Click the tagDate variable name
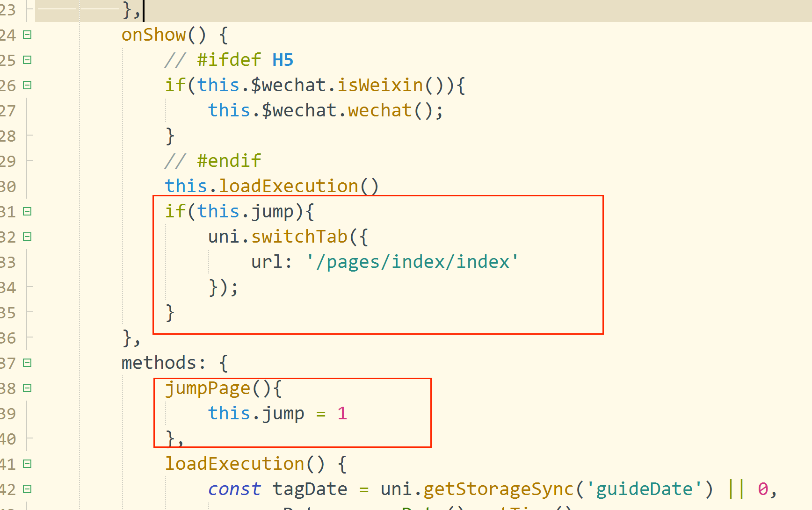The width and height of the screenshot is (812, 510). pos(310,489)
